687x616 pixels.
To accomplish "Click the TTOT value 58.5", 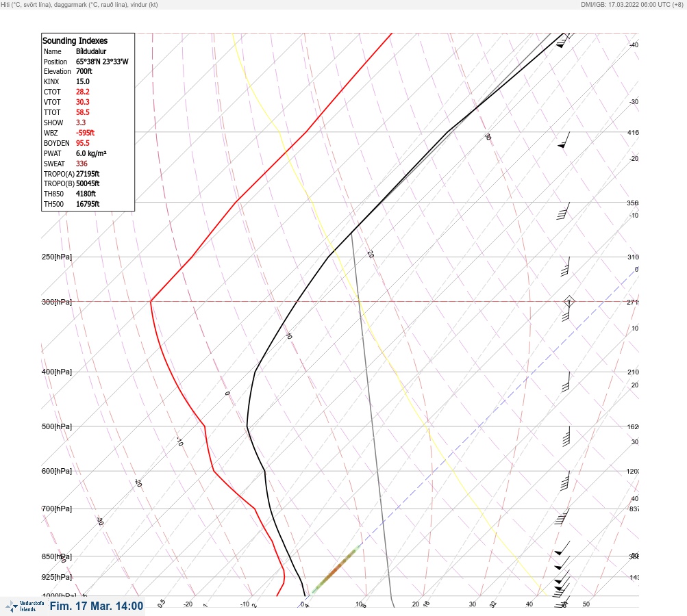I will pos(83,112).
